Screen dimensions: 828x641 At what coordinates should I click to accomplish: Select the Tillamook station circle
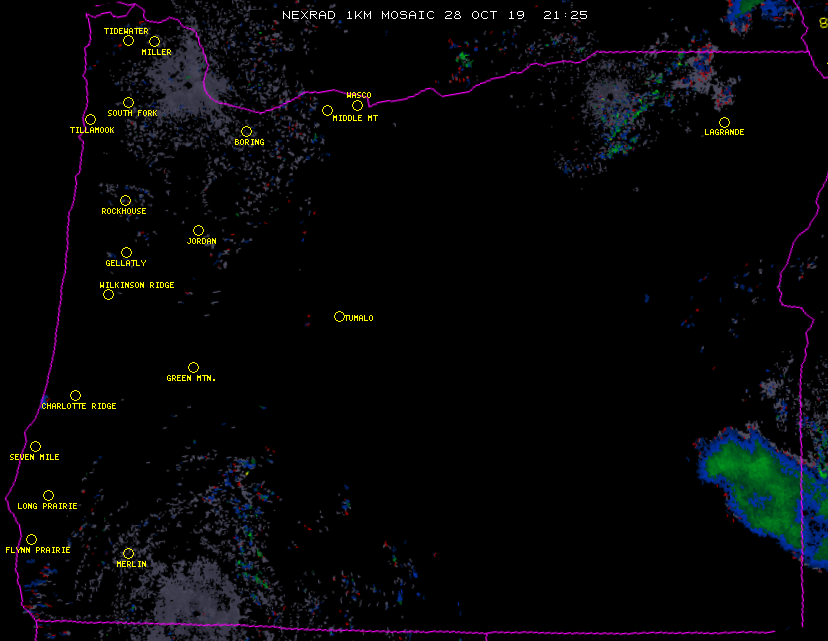pos(90,120)
